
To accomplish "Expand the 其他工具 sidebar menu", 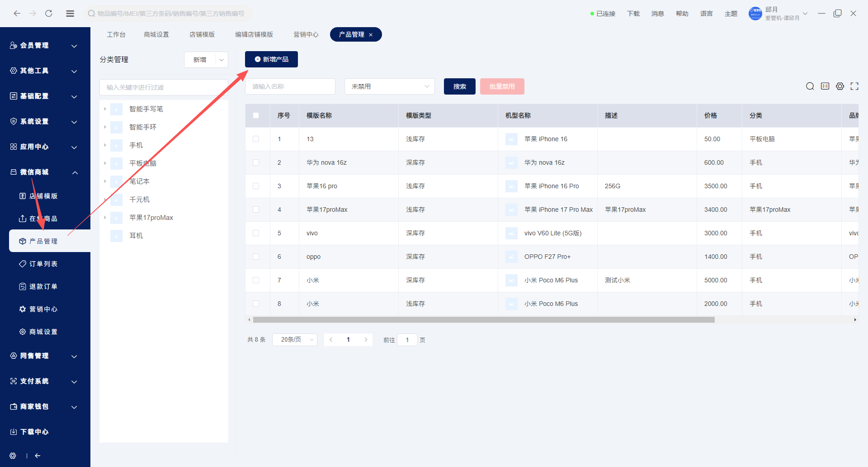I will click(45, 71).
